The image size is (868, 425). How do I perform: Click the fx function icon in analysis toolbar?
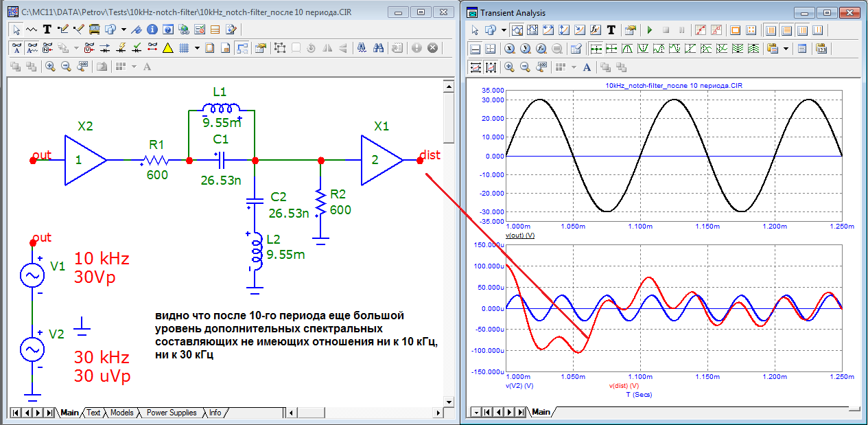(x=595, y=30)
